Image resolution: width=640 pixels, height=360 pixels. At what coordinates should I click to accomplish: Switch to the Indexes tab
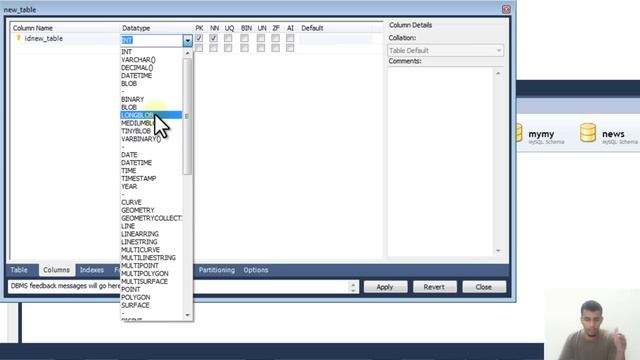tap(92, 270)
